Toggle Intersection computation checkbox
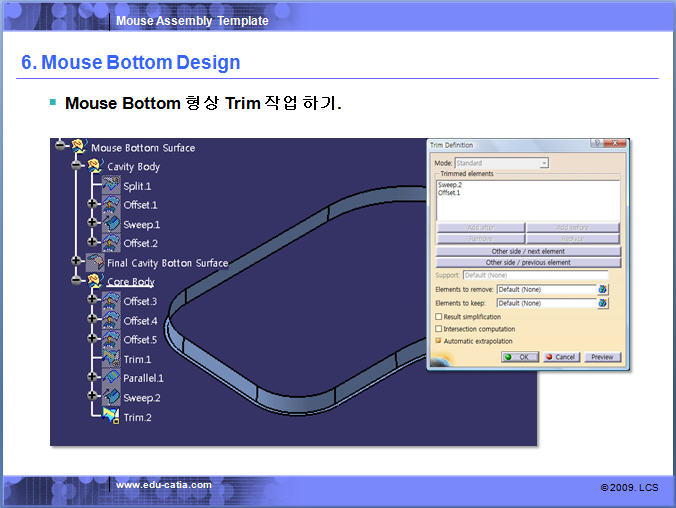The image size is (676, 508). click(x=438, y=329)
